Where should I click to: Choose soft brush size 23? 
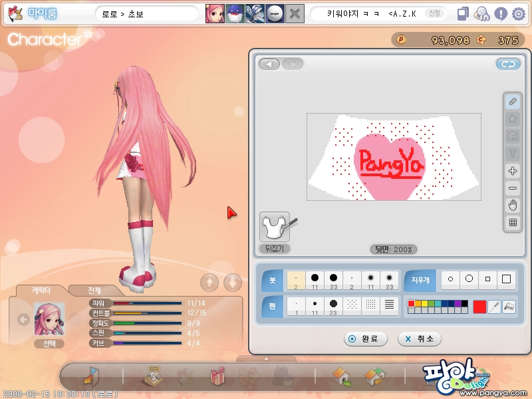click(389, 280)
